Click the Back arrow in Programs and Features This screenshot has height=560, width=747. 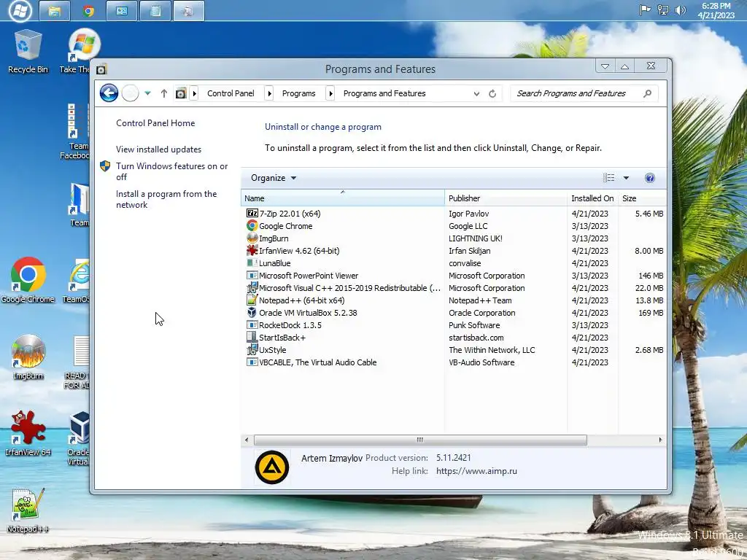(x=109, y=93)
